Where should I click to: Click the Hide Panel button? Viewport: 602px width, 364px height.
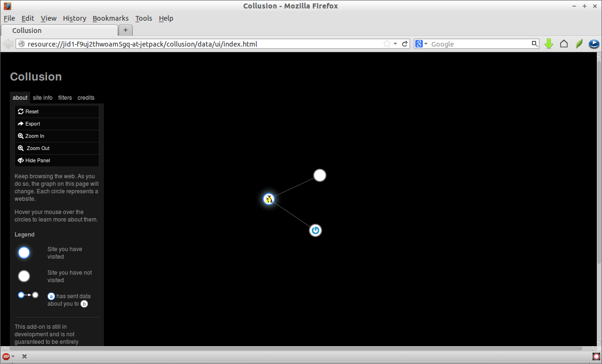[57, 160]
